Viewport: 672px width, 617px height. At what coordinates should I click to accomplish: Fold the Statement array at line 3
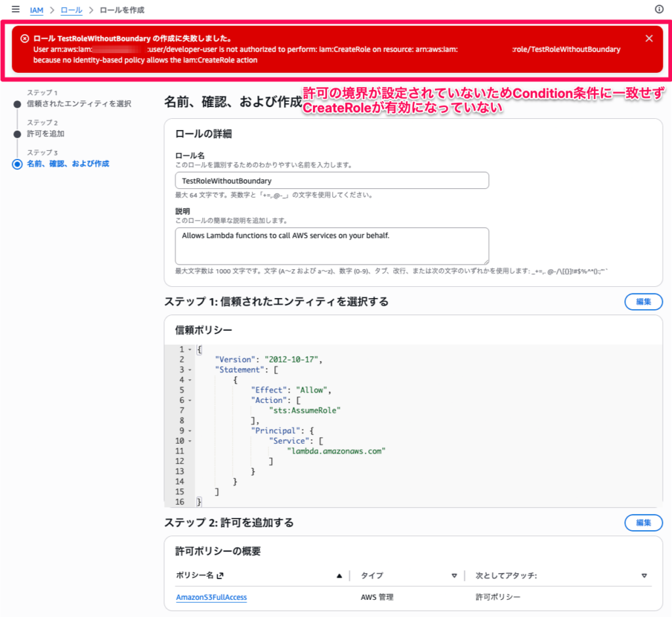pos(190,370)
